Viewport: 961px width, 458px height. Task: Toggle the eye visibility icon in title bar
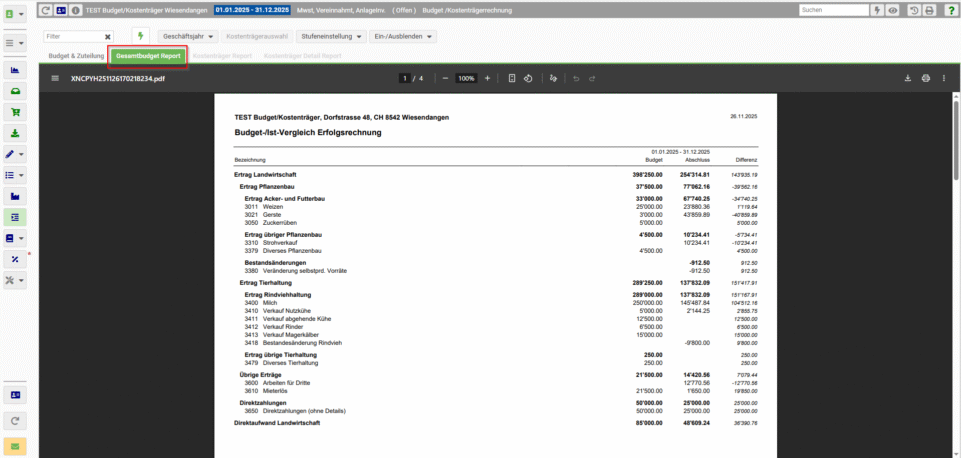[x=893, y=10]
